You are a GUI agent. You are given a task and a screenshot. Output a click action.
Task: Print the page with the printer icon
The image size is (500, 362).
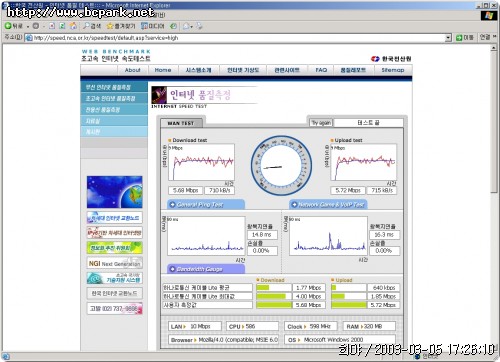click(x=199, y=26)
